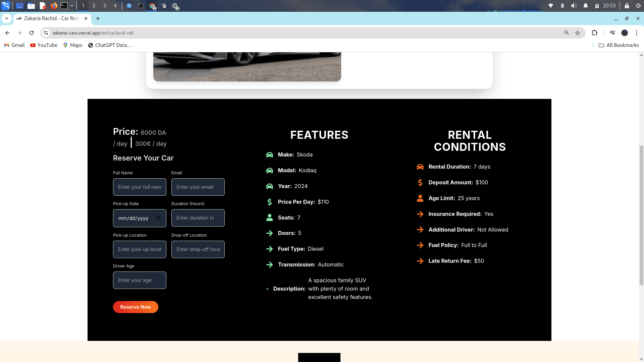Click the "Fuel Policy: Full to Full" line

(451, 245)
